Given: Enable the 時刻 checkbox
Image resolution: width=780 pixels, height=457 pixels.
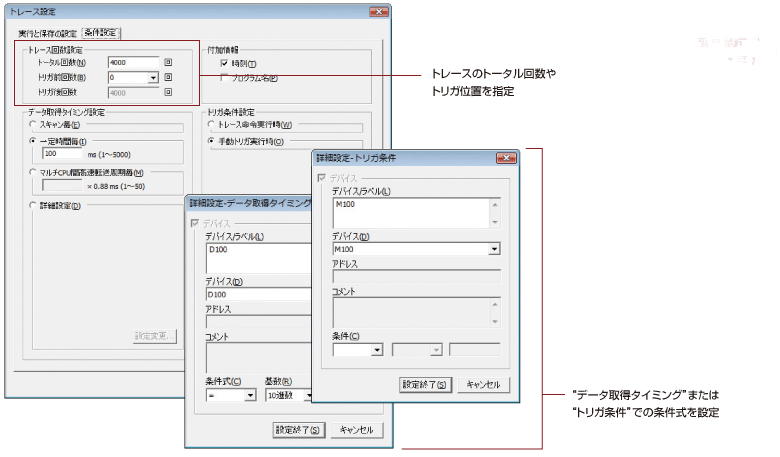Looking at the screenshot, I should (x=224, y=63).
